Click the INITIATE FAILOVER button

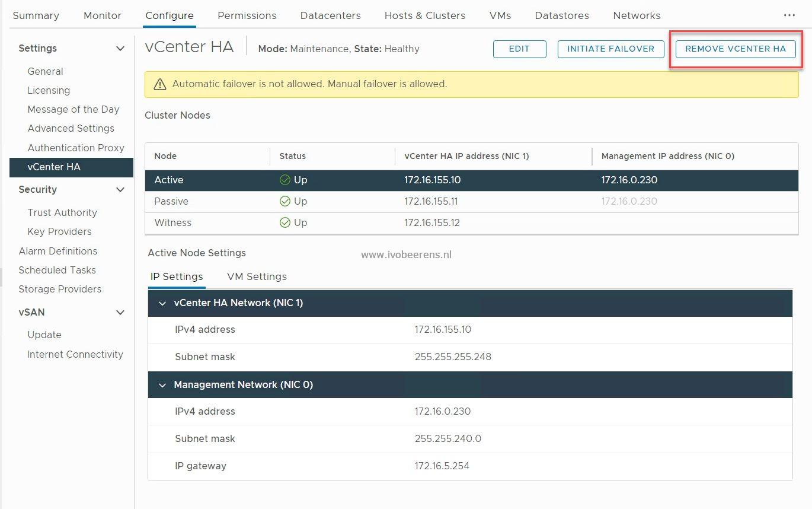point(611,49)
